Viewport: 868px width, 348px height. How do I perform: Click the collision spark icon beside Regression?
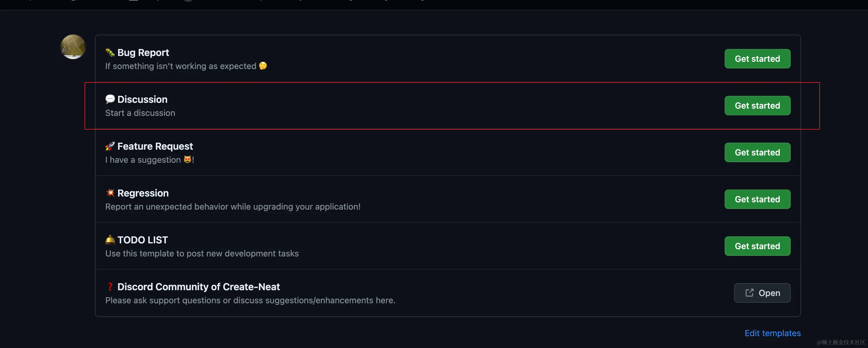pyautogui.click(x=110, y=193)
